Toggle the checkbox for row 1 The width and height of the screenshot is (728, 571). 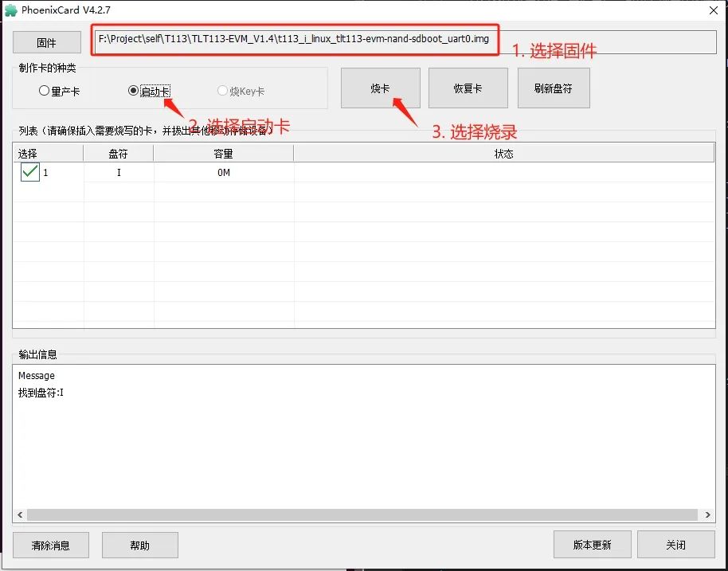(30, 172)
